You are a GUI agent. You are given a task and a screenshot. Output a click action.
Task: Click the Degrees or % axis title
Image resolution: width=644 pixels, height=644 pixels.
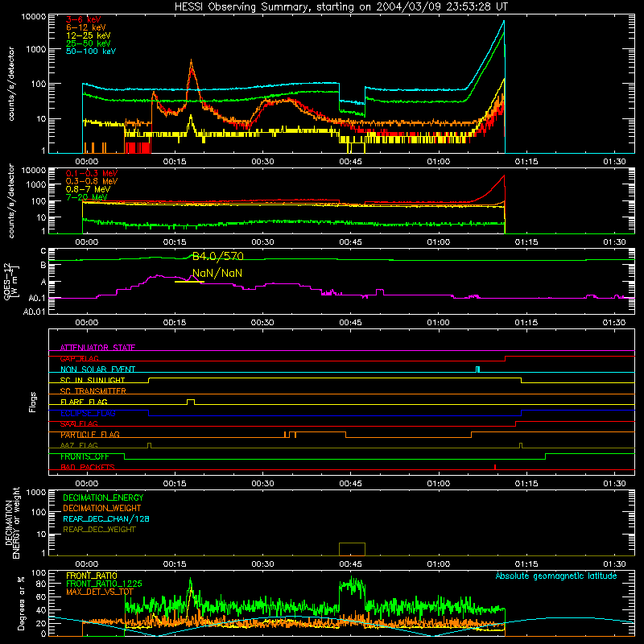[21, 603]
